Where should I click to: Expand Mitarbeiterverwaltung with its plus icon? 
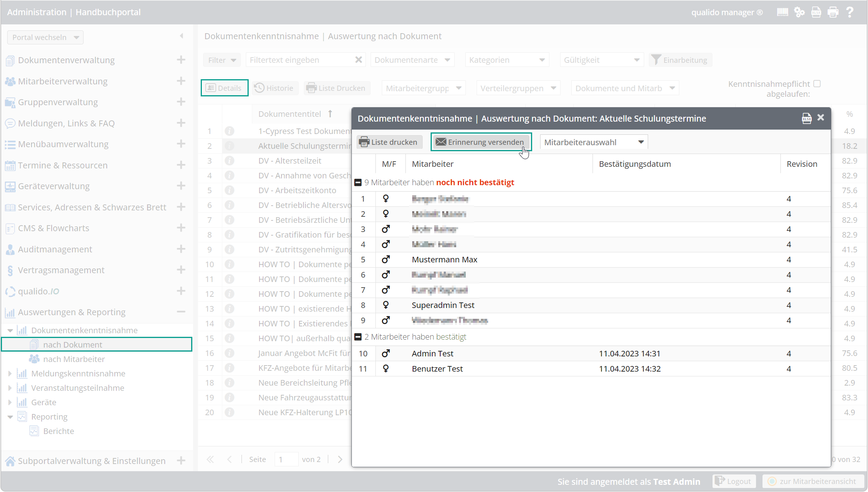(x=181, y=81)
